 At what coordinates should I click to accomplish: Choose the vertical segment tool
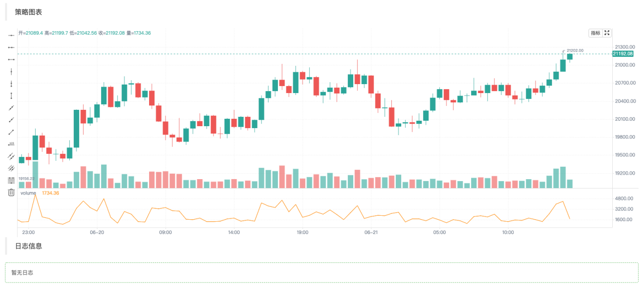coord(11,96)
